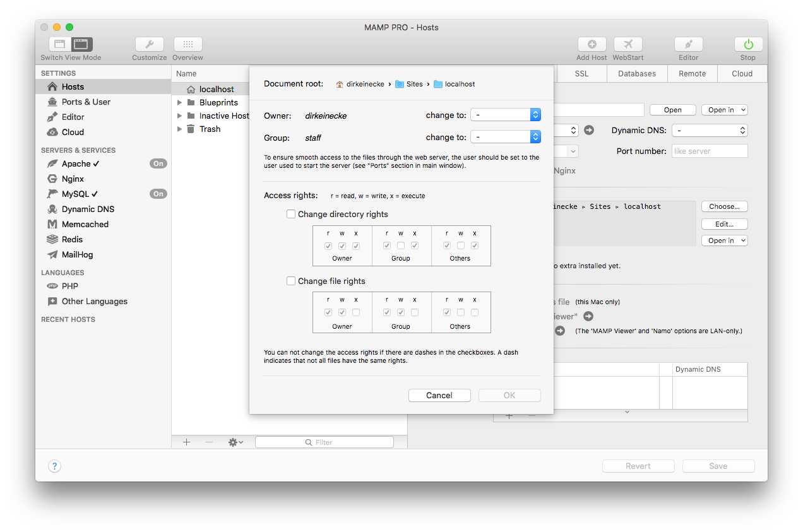Viewport: 803px width, 532px height.
Task: Open the group change to dropdown
Action: pyautogui.click(x=505, y=136)
